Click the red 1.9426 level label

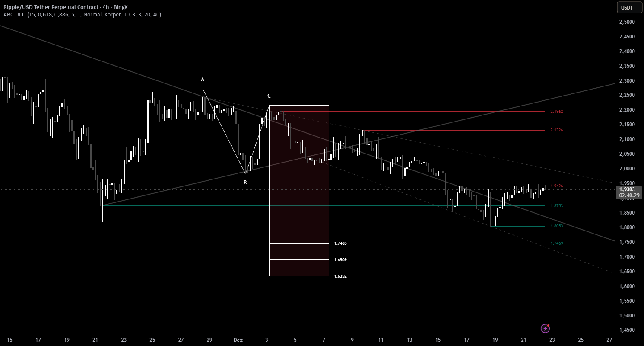coord(556,186)
